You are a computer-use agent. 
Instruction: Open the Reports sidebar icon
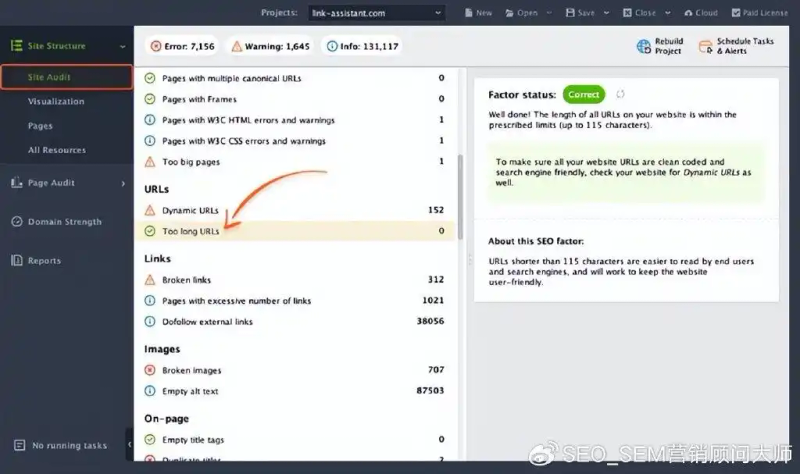17,260
